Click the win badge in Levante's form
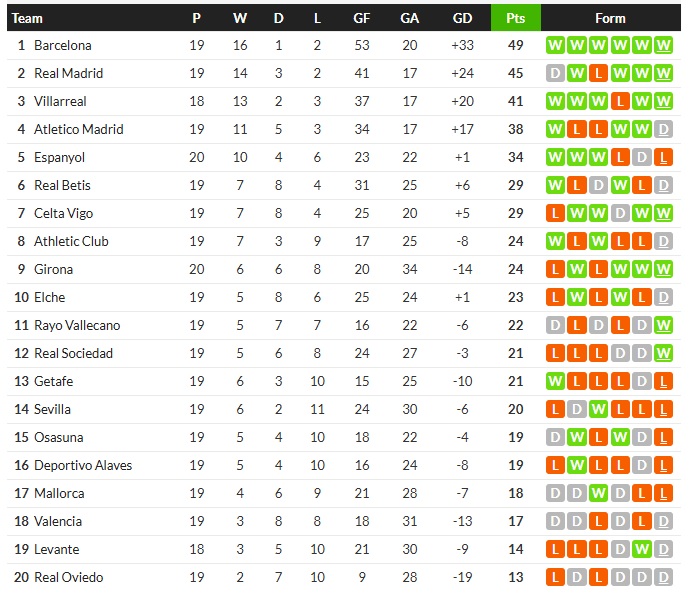698x600 pixels. pos(642,549)
